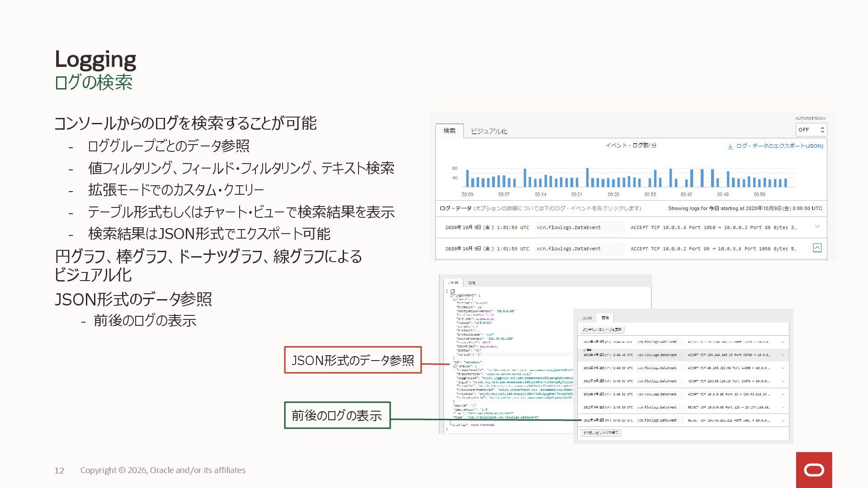Image resolution: width=868 pixels, height=488 pixels.
Task: Click the JSON copy-to-clipboard icon
Action: [453, 291]
